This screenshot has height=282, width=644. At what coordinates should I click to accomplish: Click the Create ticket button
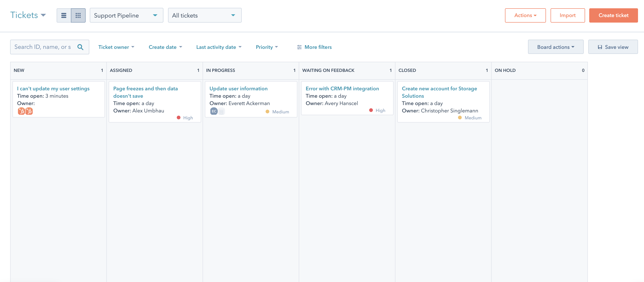coord(613,15)
